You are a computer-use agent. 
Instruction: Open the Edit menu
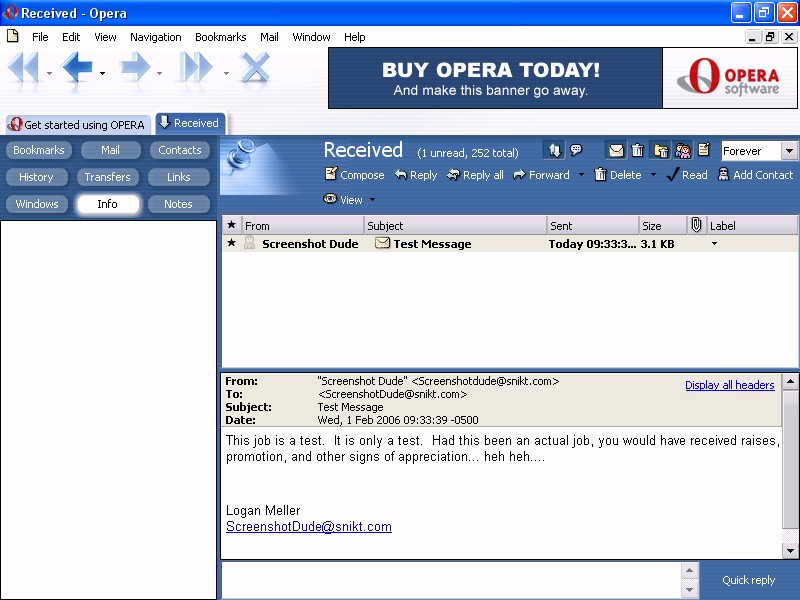(71, 37)
